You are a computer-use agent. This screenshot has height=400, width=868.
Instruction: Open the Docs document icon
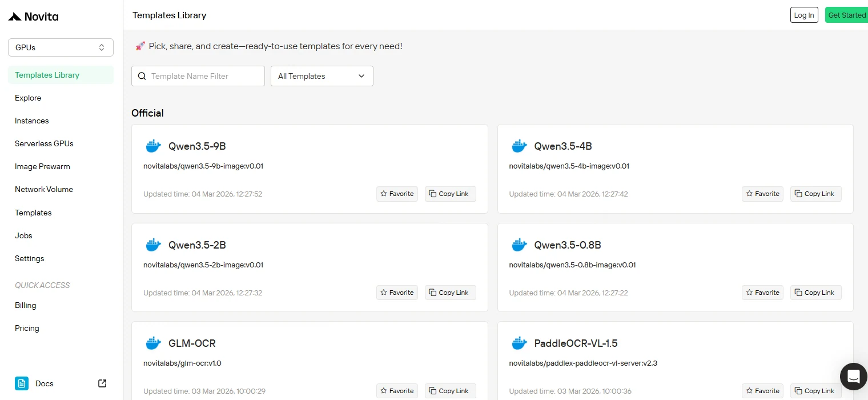pos(22,383)
